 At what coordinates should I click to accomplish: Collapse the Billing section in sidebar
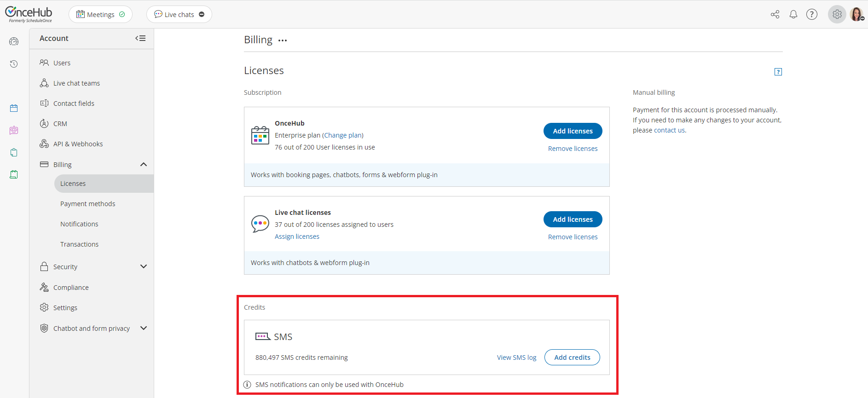click(x=144, y=165)
